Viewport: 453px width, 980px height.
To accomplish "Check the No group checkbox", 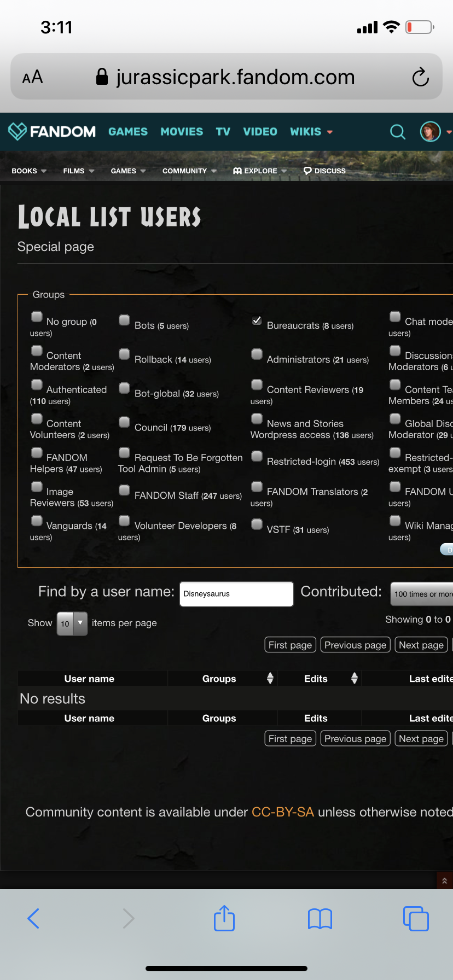I will pos(37,316).
